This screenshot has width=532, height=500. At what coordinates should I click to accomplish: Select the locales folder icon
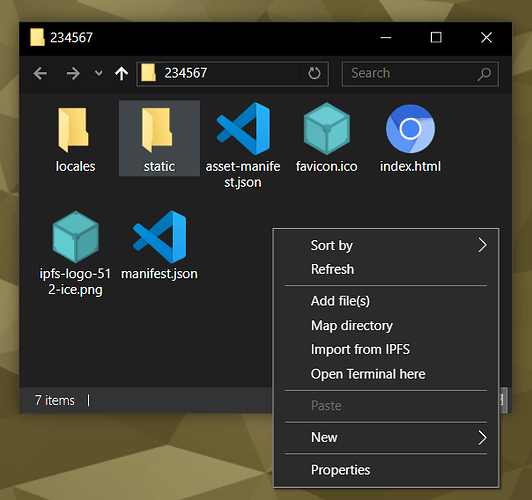[73, 130]
